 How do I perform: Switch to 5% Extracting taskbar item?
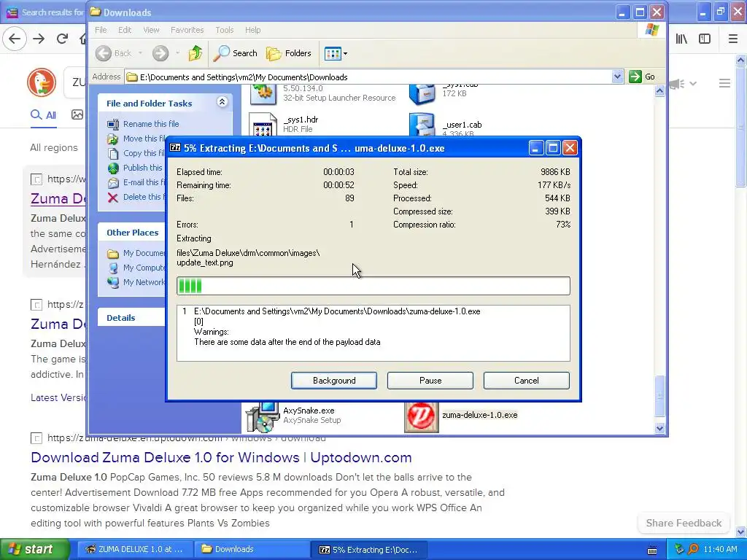(369, 549)
